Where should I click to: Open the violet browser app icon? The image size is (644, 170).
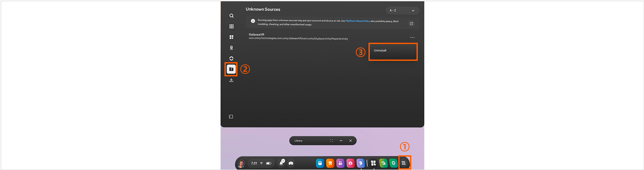click(361, 164)
